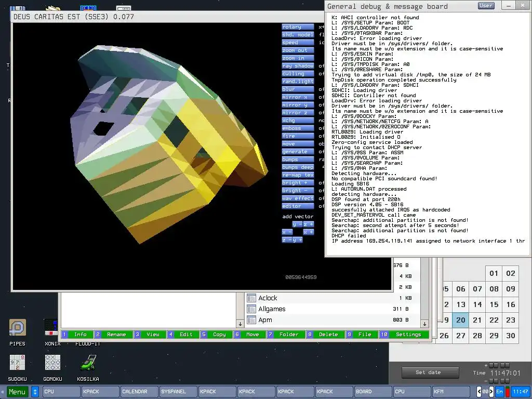Toggle ray shadow in the 3D viewer
Image resolution: width=532 pixels, height=399 pixels.
coord(298,66)
